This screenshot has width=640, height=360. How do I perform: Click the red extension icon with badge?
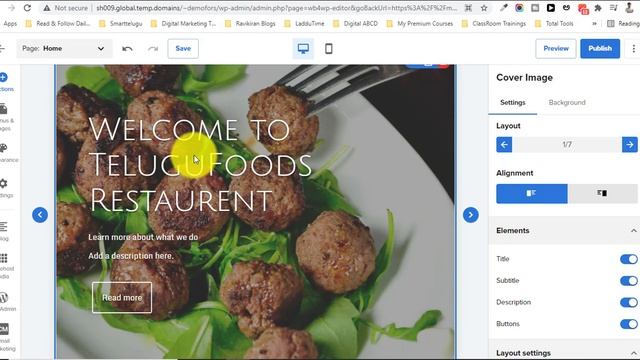point(583,8)
